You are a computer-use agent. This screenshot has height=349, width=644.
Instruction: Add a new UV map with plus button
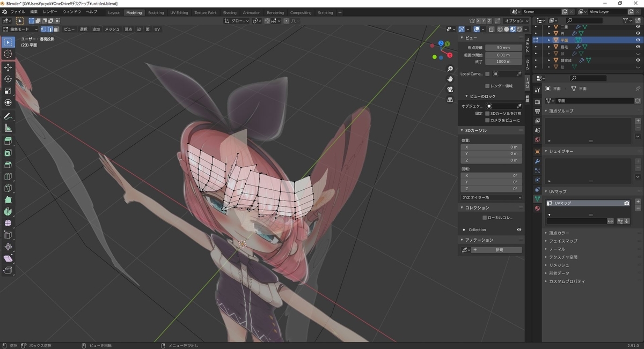point(638,202)
